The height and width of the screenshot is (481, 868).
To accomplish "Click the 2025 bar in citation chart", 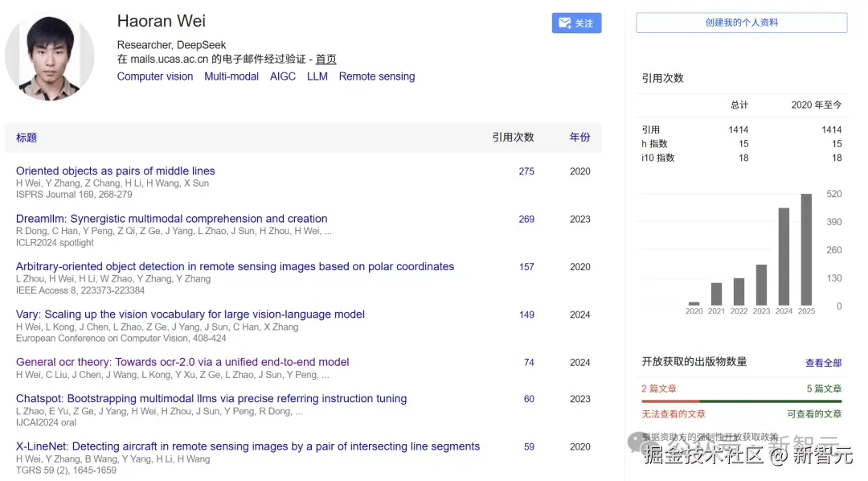I will coord(806,249).
